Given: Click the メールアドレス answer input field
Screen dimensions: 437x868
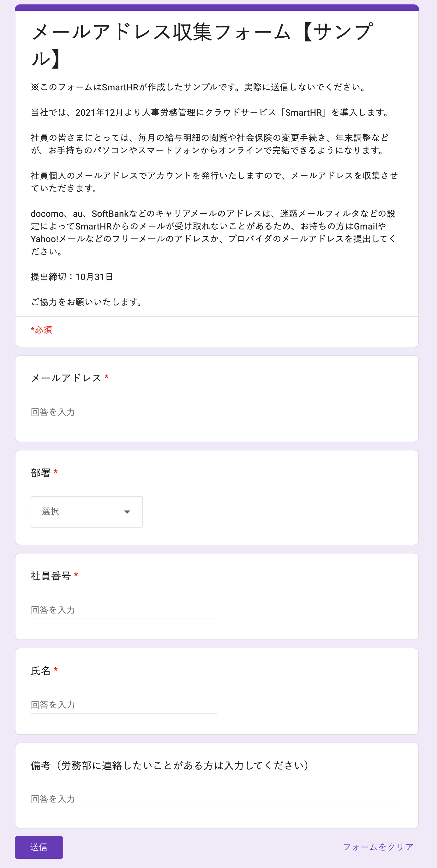Looking at the screenshot, I should 123,412.
